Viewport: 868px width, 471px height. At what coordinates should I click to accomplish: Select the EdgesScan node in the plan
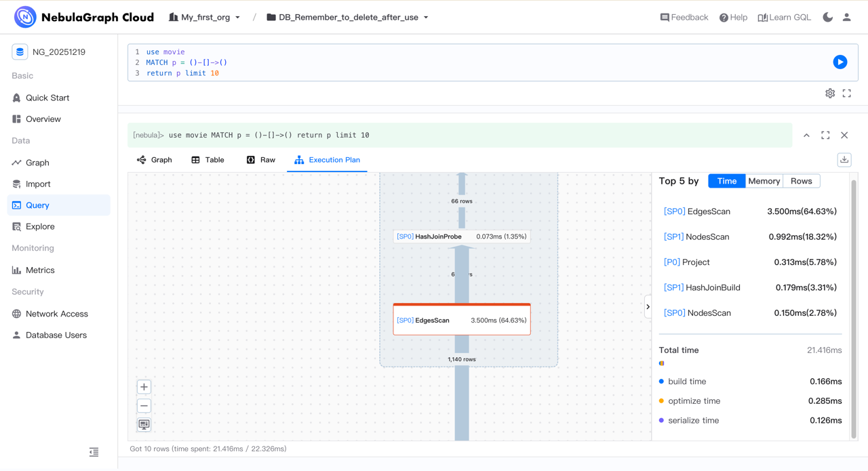pyautogui.click(x=462, y=319)
